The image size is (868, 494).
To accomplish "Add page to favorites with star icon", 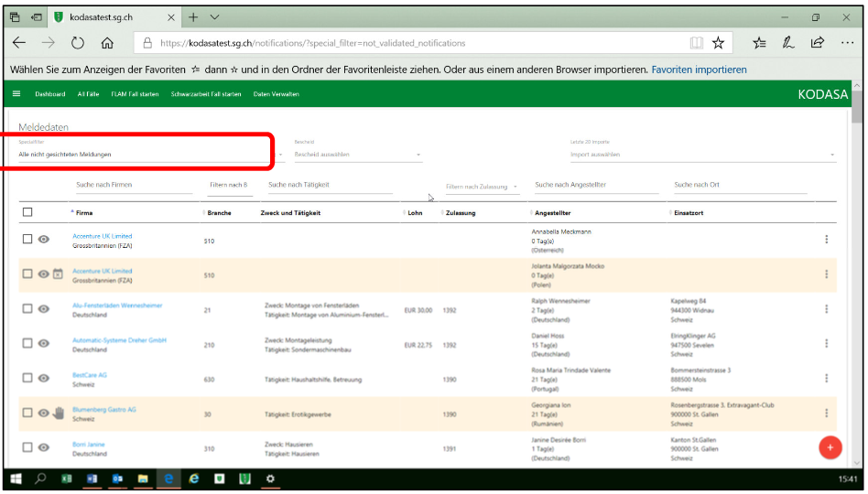I will click(719, 43).
